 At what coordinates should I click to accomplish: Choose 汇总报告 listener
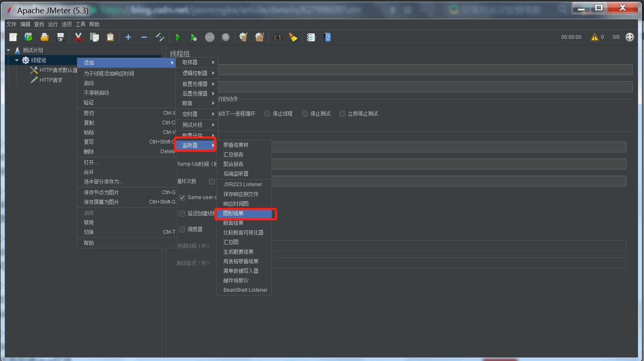244,154
